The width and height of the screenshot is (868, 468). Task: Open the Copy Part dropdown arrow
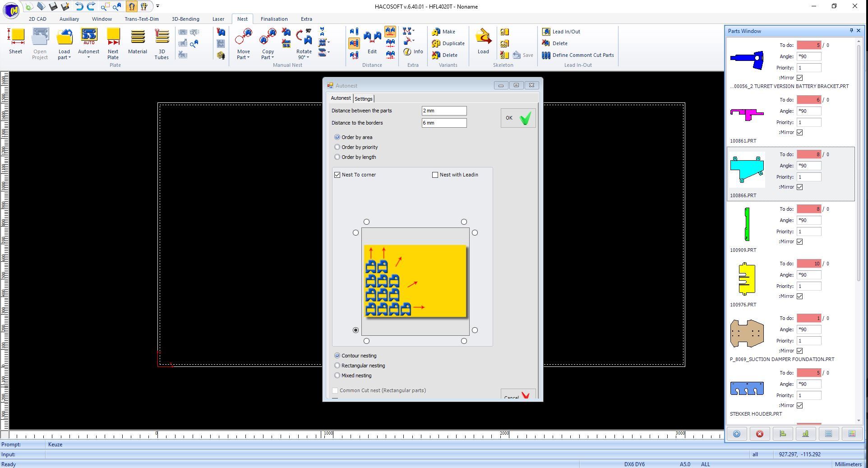pos(272,58)
